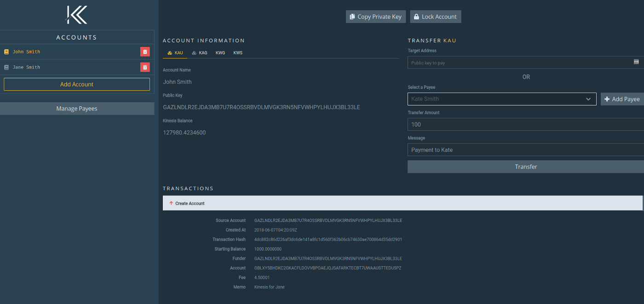
Task: Switch to the KAG currency tab
Action: click(200, 53)
